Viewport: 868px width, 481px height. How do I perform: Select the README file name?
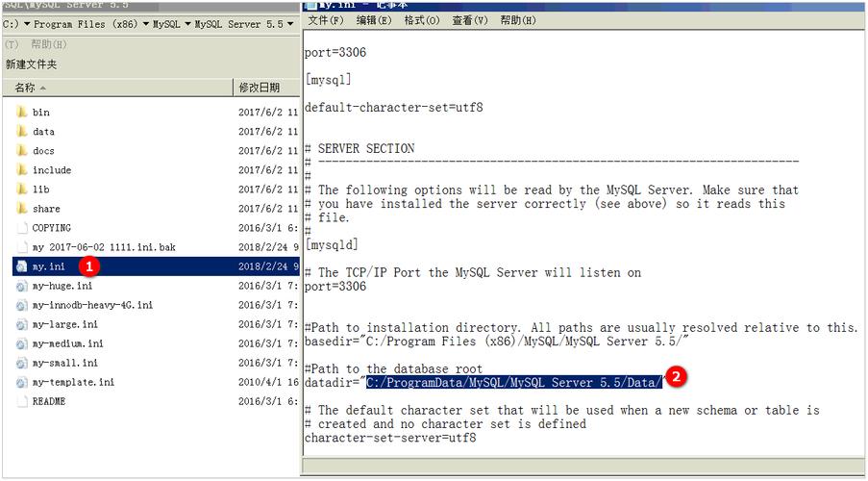[49, 401]
